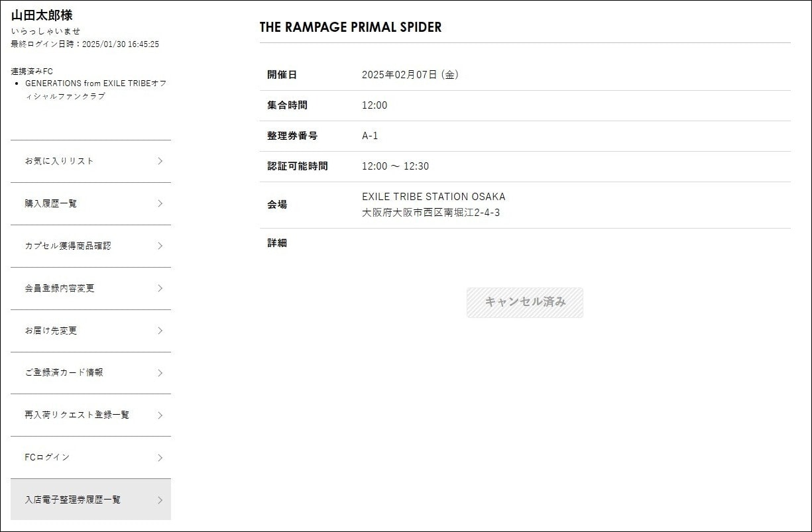Click chevron arrow beside 入店電子整理券履歴一覧
Screen dimensions: 812x532
[x=160, y=500]
